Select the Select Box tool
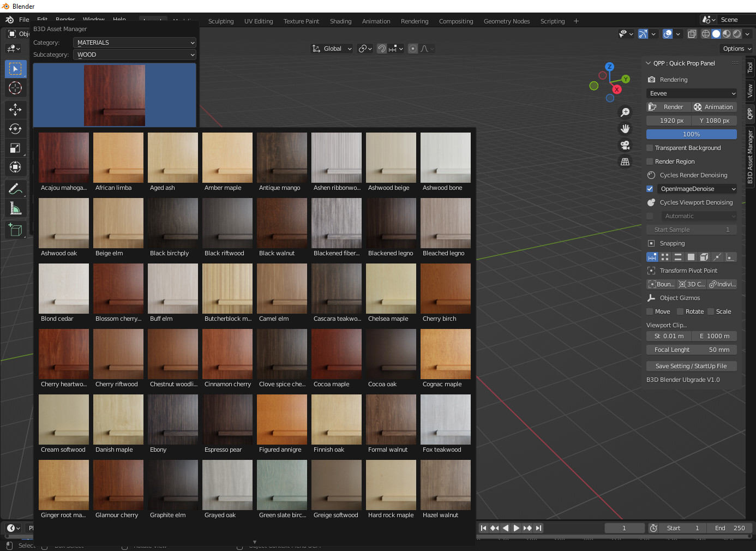The height and width of the screenshot is (551, 756). 15,69
